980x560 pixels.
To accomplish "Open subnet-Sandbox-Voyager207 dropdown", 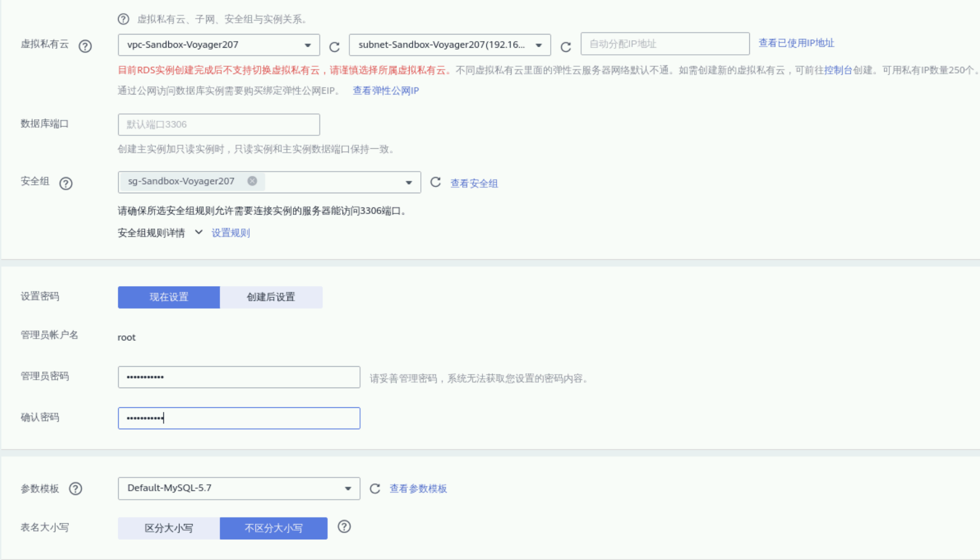I will (449, 45).
